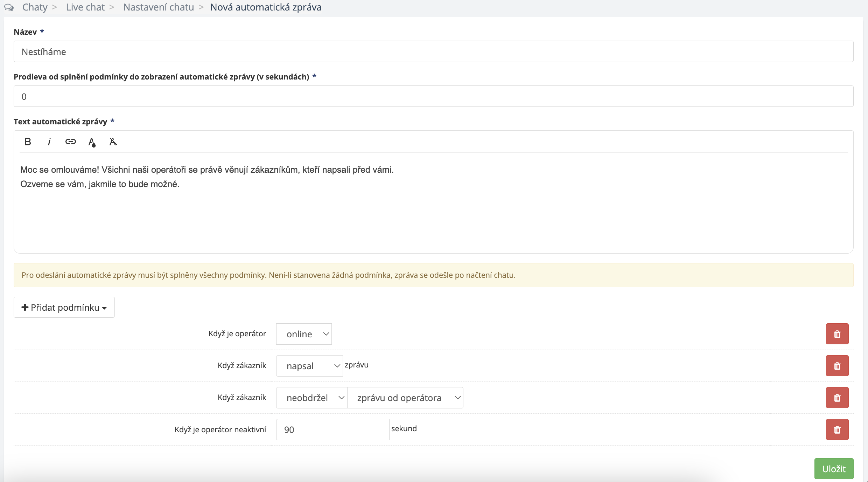The width and height of the screenshot is (868, 482).
Task: Remove the neobdržel zprávu od operátora condition
Action: coord(837,398)
